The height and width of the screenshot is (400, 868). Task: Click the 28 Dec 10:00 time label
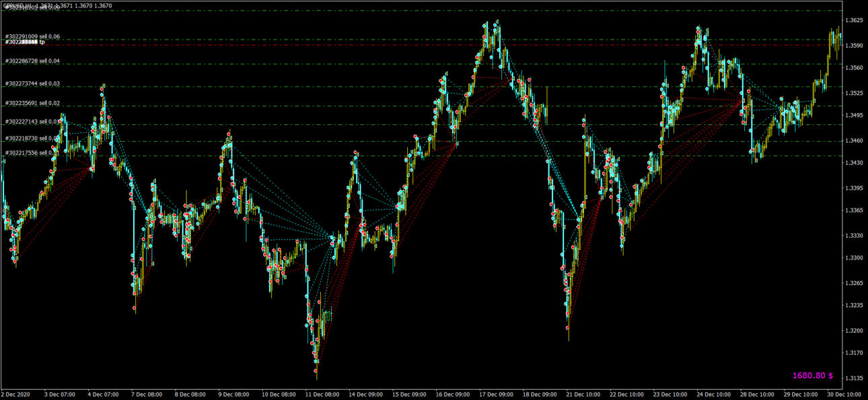pyautogui.click(x=758, y=395)
